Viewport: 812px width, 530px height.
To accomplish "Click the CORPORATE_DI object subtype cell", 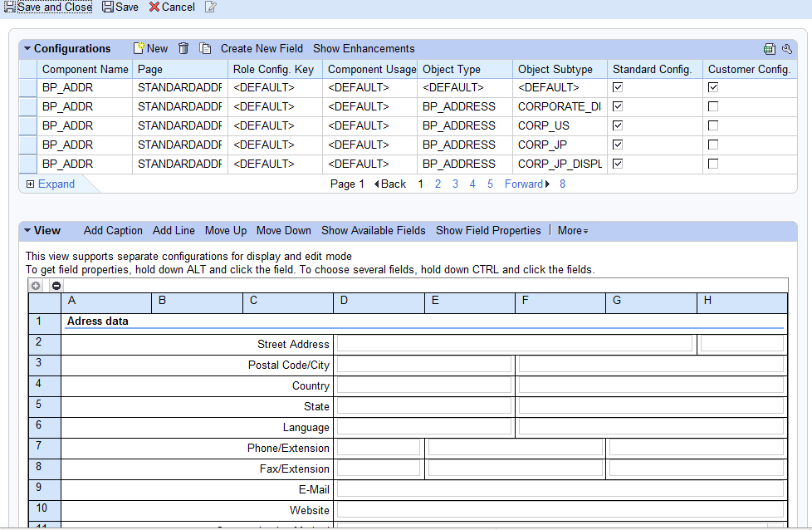I will (x=560, y=106).
